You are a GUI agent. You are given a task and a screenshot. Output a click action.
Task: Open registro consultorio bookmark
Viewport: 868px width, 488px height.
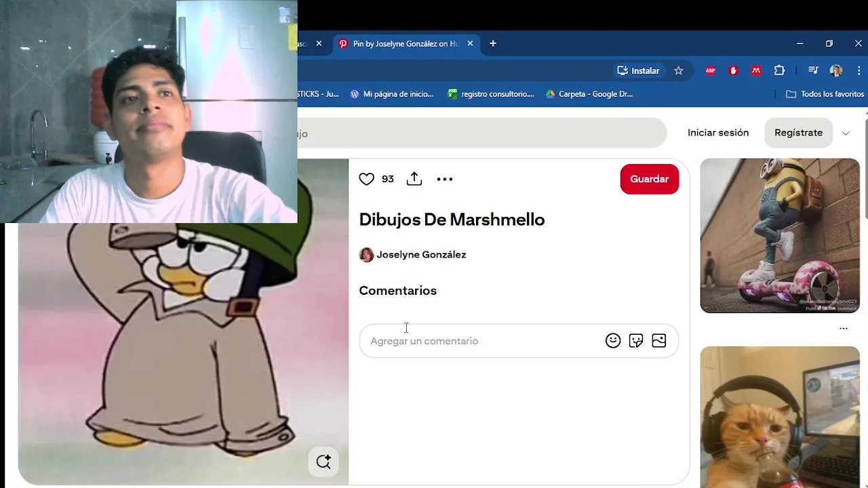491,94
